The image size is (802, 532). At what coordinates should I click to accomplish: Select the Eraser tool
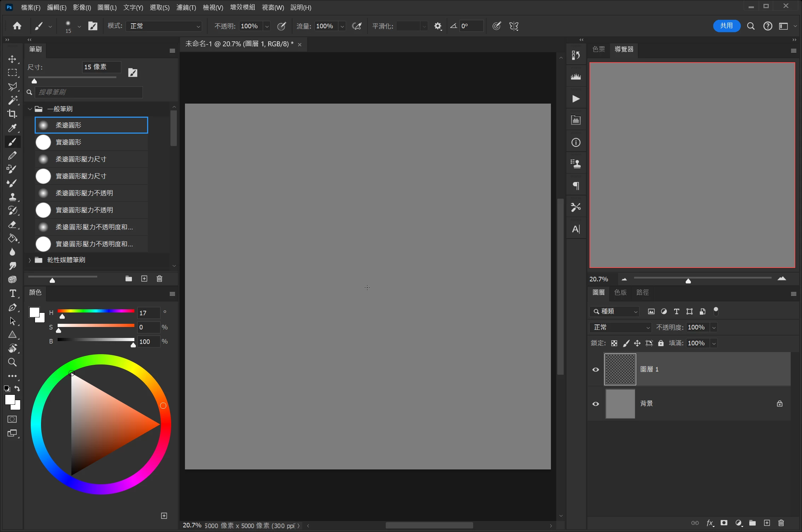click(x=12, y=225)
